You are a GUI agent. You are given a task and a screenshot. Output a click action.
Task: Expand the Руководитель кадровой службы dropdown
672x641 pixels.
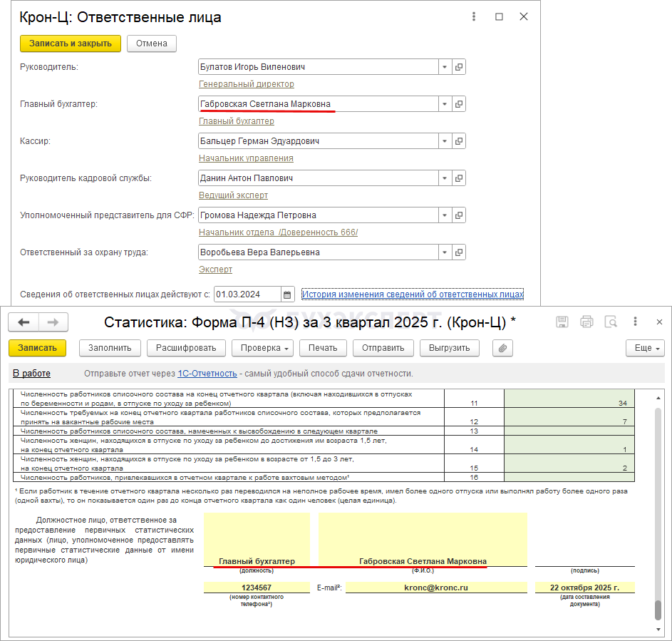tap(445, 178)
